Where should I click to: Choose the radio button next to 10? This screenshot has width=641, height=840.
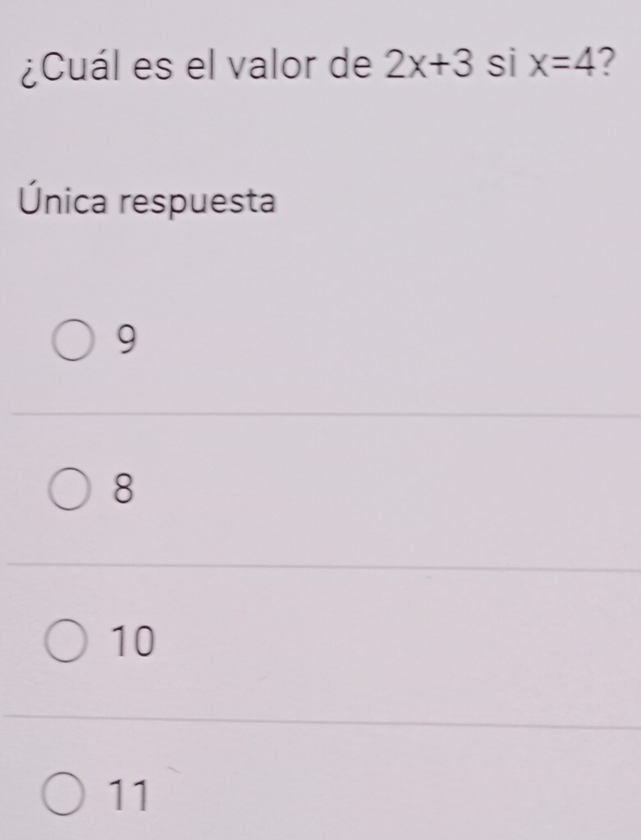point(66,641)
